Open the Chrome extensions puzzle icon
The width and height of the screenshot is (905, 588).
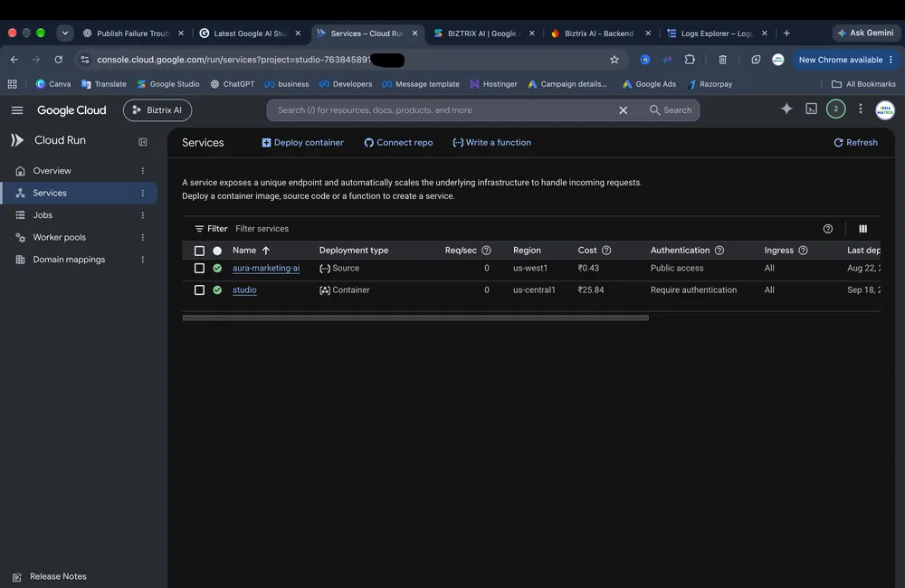(689, 60)
